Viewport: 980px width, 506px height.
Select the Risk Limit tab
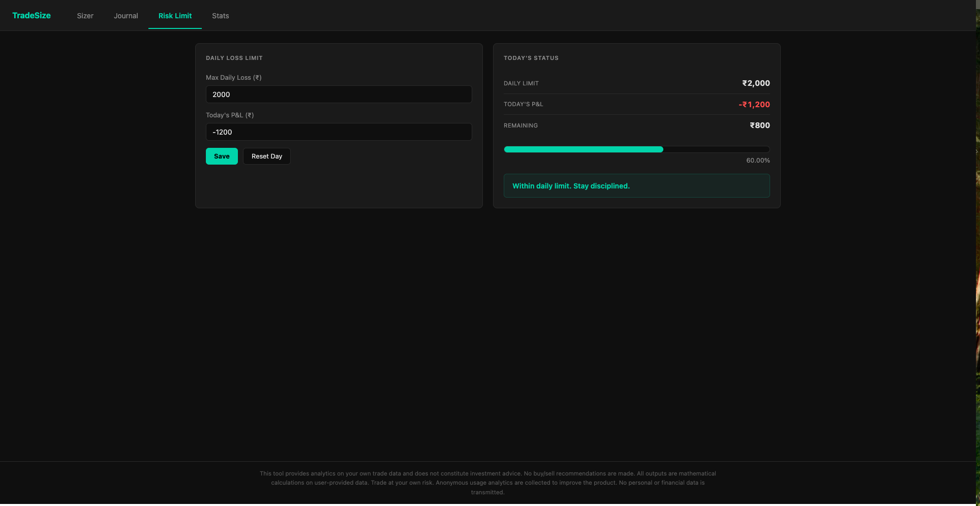coord(175,16)
